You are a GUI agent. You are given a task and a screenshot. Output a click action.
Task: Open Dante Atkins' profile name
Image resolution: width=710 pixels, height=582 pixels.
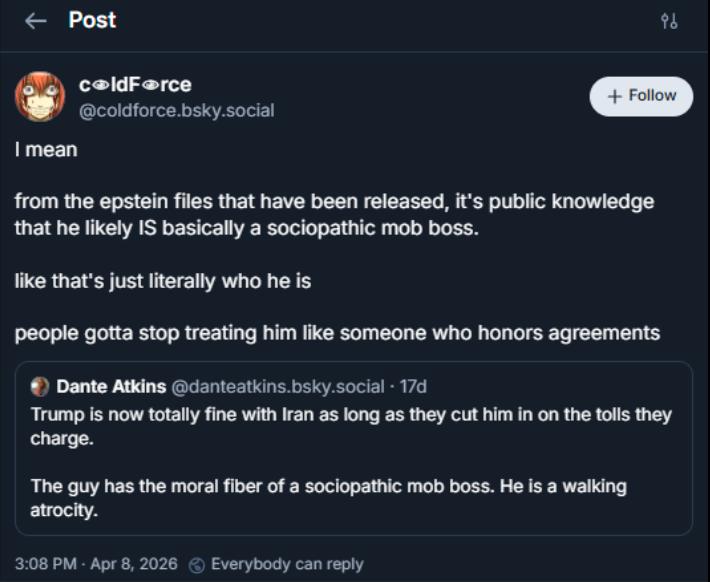111,386
